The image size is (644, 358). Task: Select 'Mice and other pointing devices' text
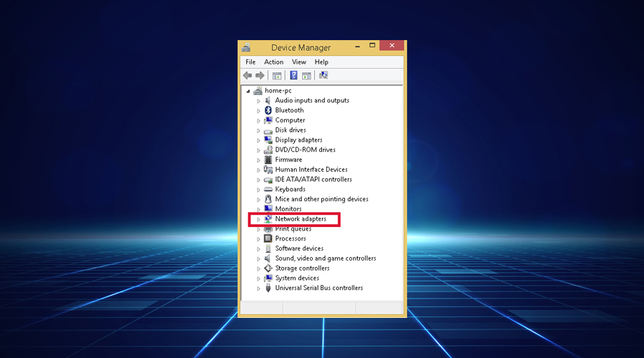point(321,199)
